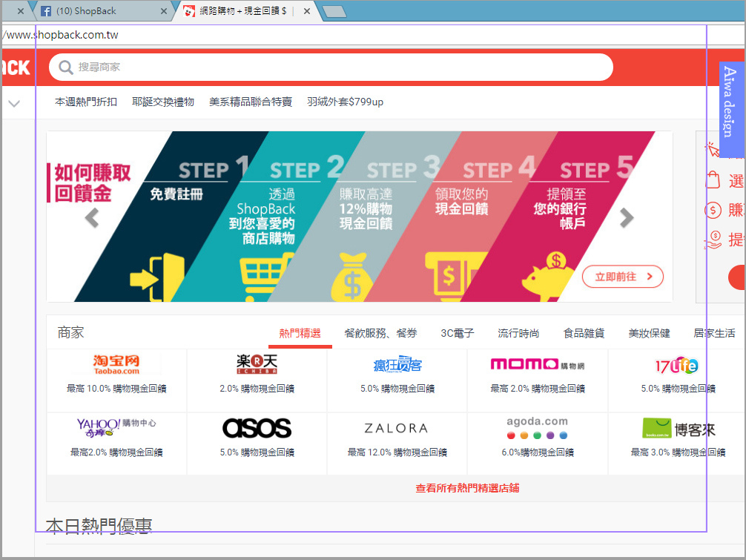Select the 3C電子 category tab
Viewport: 746px width, 560px height.
click(458, 333)
